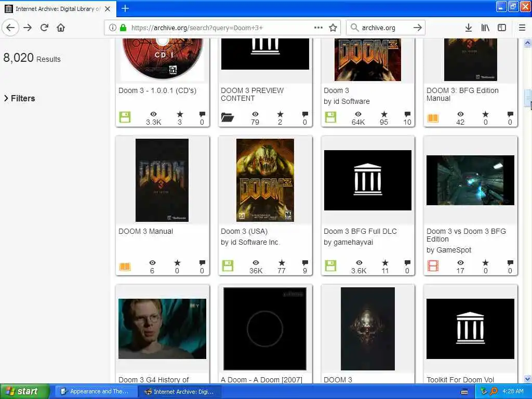
Task: Click the page scroll-down arrow
Action: [527, 379]
